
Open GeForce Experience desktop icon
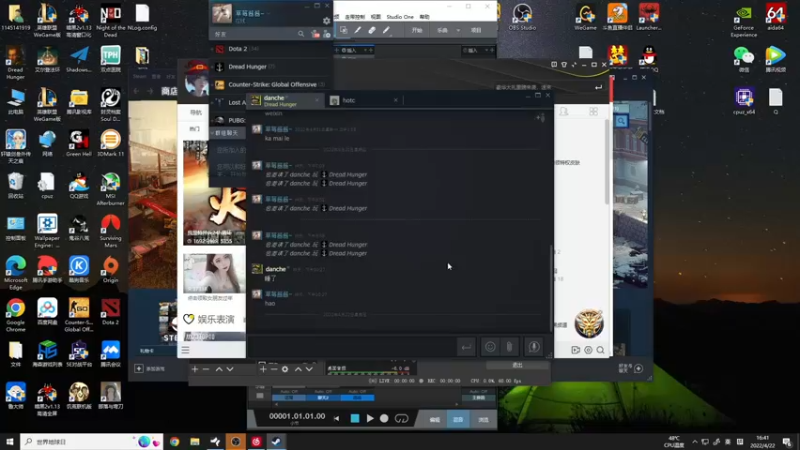pyautogui.click(x=743, y=21)
